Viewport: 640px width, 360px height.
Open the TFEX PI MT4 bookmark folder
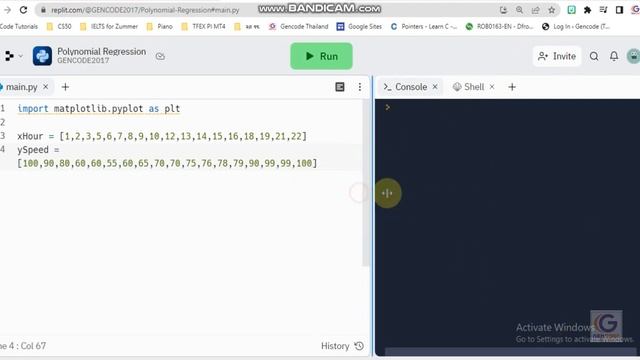[203, 27]
